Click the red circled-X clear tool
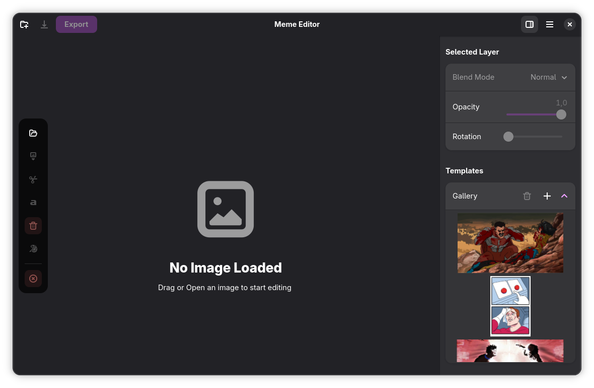 coord(33,278)
